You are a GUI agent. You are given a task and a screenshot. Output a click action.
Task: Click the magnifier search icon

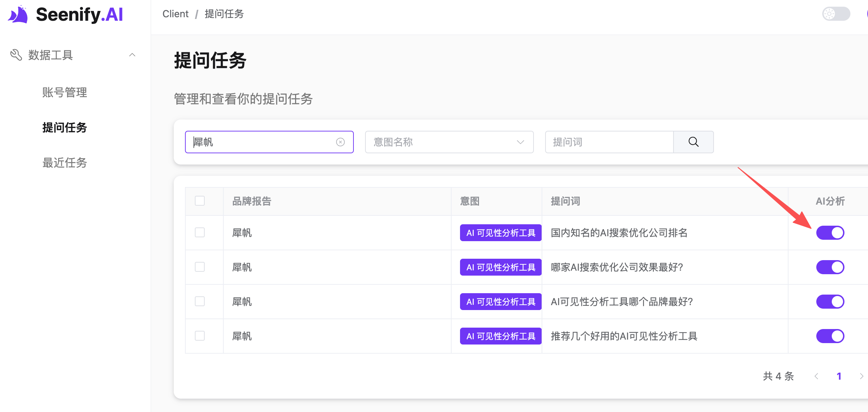pyautogui.click(x=693, y=142)
